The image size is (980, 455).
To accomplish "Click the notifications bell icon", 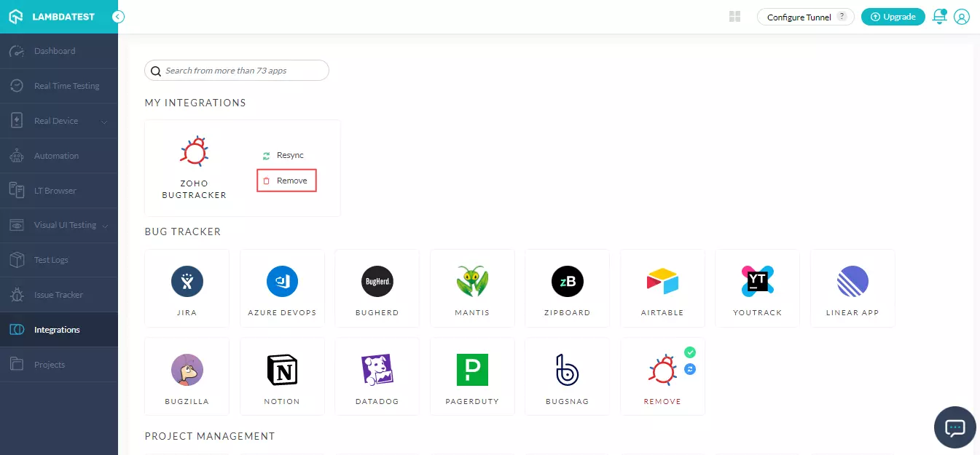I will [939, 17].
